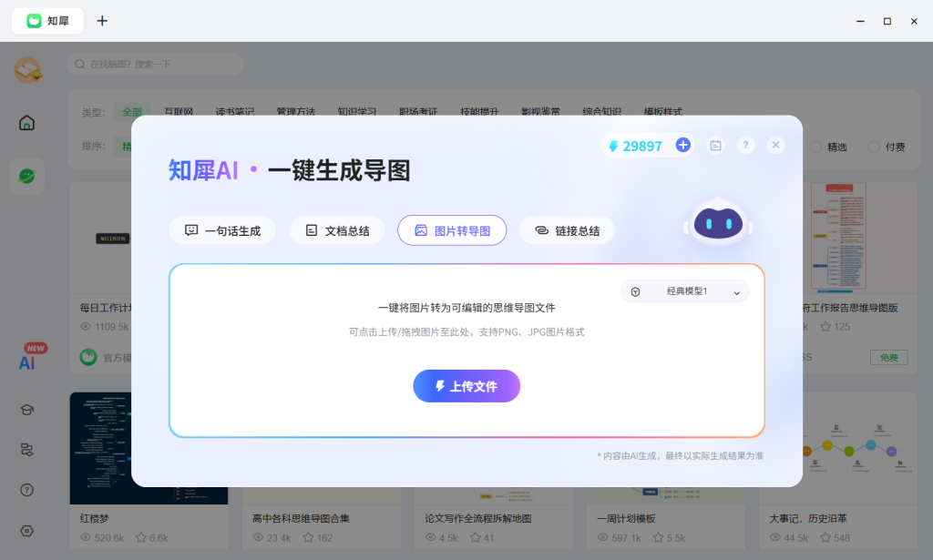The image size is (933, 560).
Task: Focus the 搜索一下 search field
Action: (155, 65)
